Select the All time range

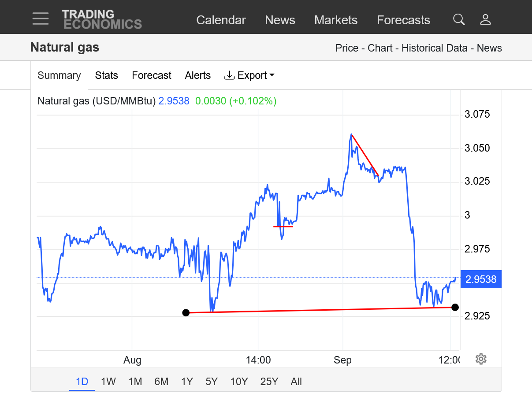296,382
